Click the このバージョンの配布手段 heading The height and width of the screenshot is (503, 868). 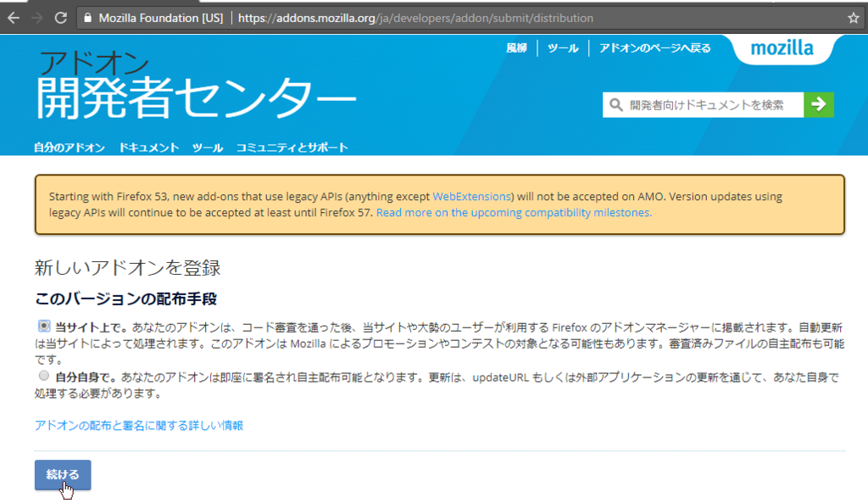pos(125,299)
